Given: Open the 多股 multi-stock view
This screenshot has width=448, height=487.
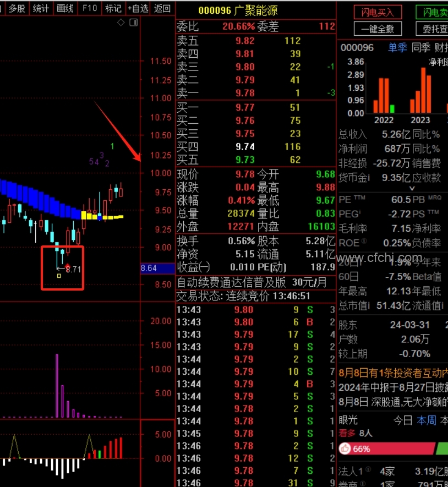Looking at the screenshot, I should pyautogui.click(x=17, y=8).
